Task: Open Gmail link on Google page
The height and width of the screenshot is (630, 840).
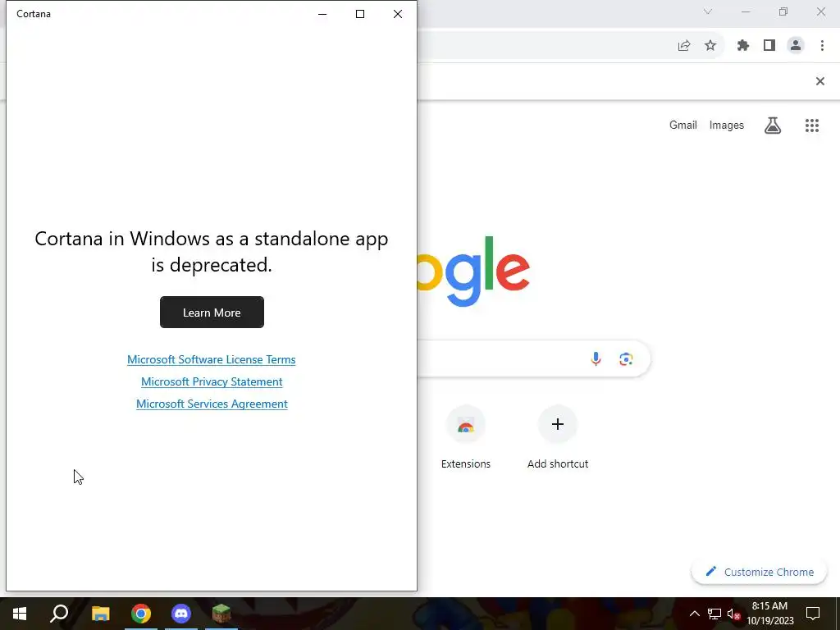Action: tap(683, 125)
